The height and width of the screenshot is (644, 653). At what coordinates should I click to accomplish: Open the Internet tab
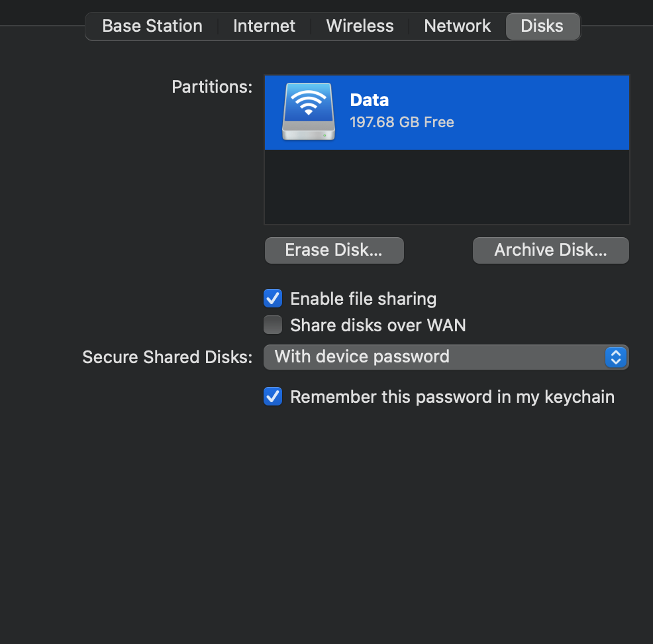pos(264,27)
